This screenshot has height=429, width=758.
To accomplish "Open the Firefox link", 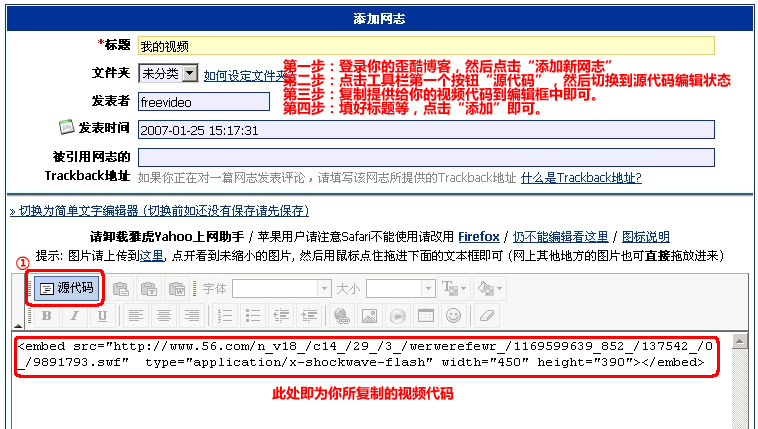I will pyautogui.click(x=479, y=237).
